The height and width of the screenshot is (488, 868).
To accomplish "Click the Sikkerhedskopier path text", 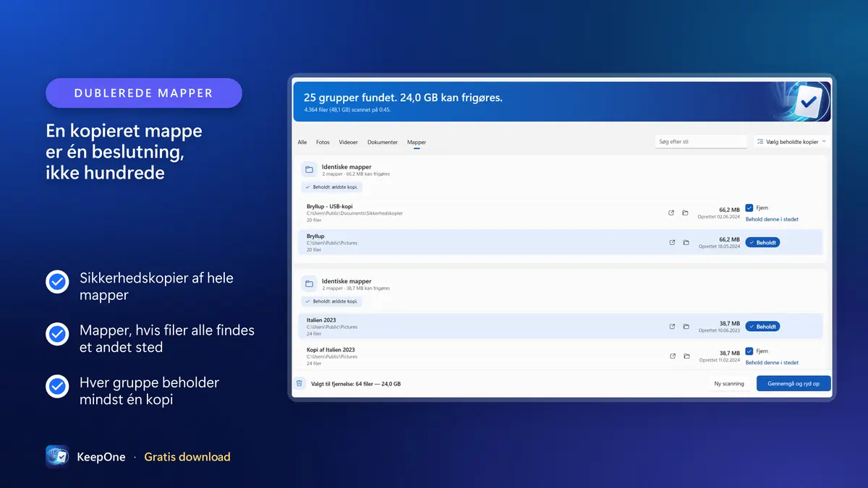I will pyautogui.click(x=354, y=213).
